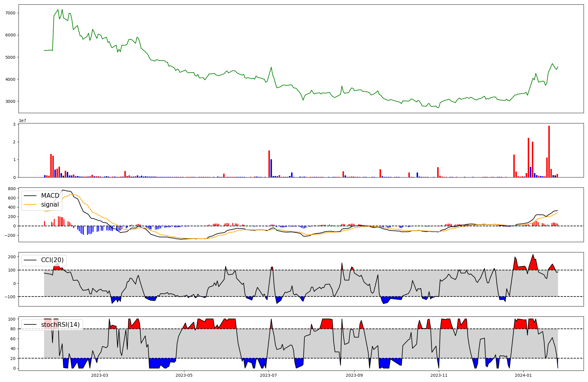
Task: Click the 3000 price axis tick label
Action: (x=10, y=101)
